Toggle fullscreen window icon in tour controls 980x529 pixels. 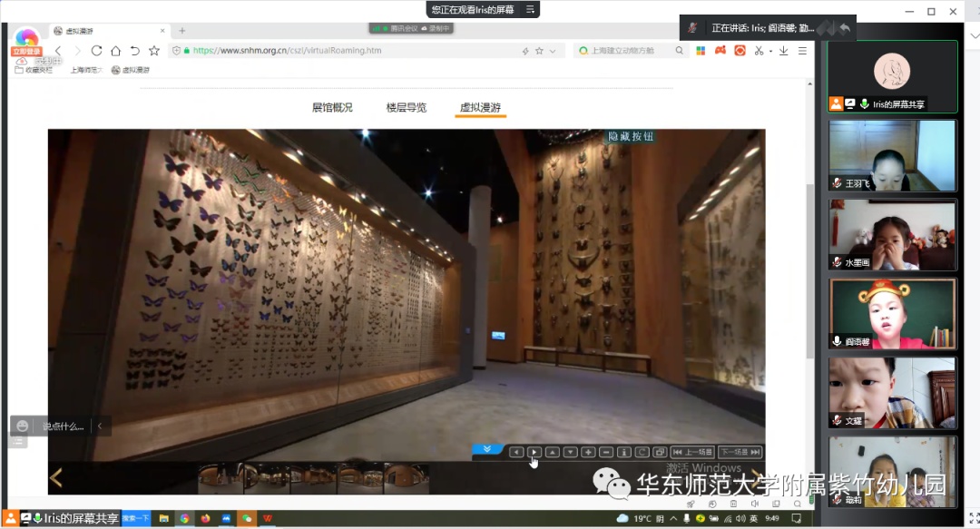(660, 452)
